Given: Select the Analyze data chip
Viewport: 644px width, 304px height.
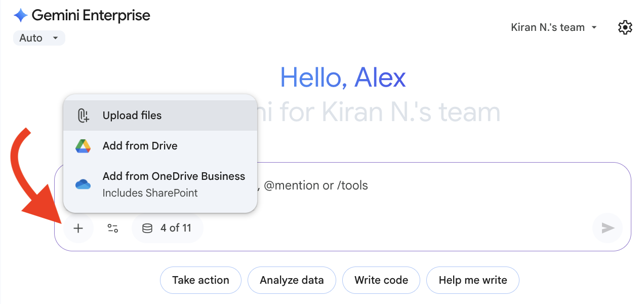Looking at the screenshot, I should pyautogui.click(x=292, y=280).
